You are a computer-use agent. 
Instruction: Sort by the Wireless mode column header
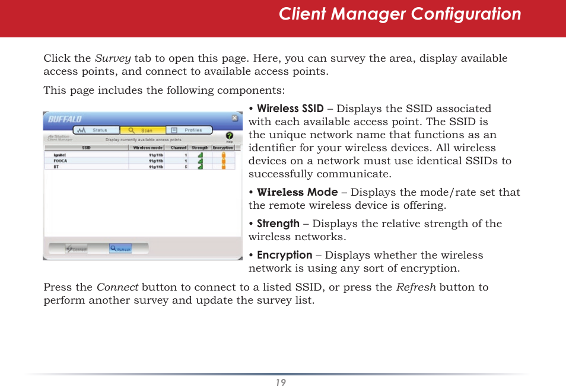(x=147, y=148)
